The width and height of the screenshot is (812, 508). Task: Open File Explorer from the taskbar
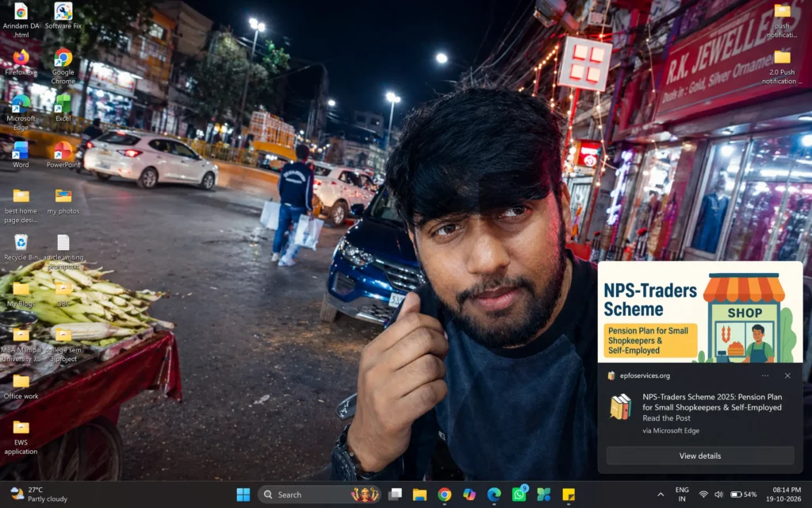(x=419, y=495)
